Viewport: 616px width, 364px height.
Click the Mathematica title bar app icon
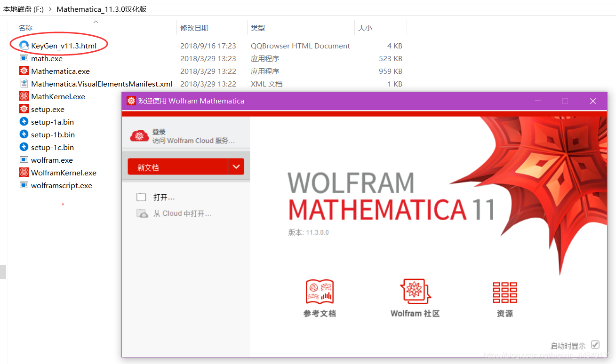(x=131, y=101)
